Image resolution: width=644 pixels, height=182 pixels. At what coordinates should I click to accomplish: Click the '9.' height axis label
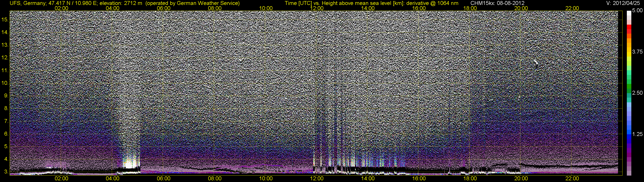coord(6,96)
